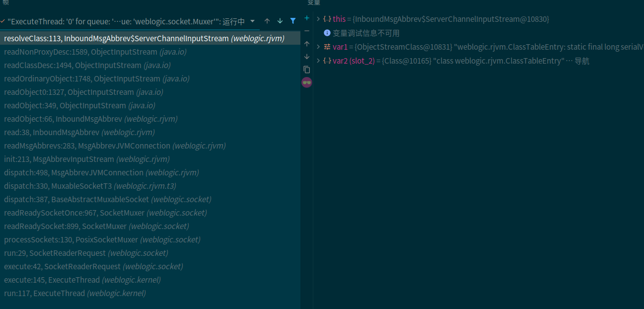This screenshot has width=644, height=309.
Task: Jump to dispatch:330 MuxableSocketT3 frame
Action: [90, 186]
